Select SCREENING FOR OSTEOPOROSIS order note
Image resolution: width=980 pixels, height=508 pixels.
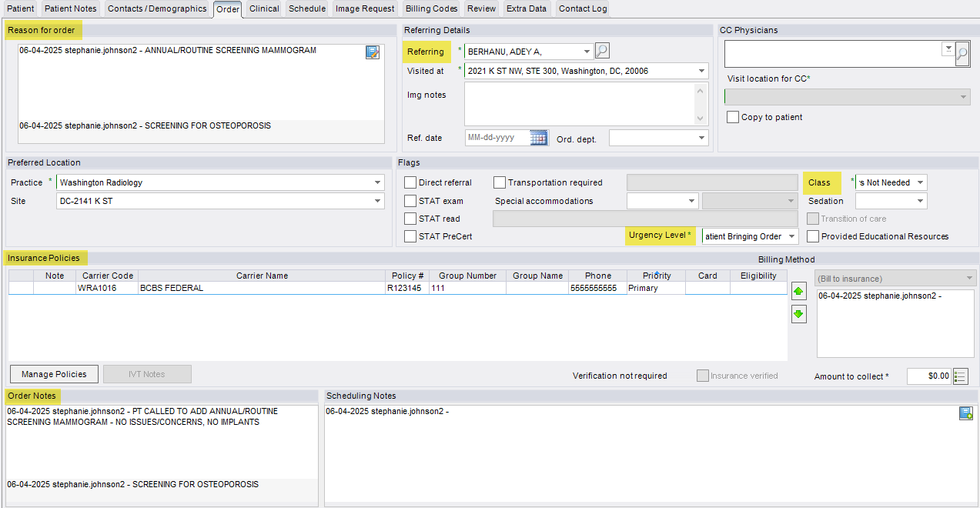click(162, 484)
